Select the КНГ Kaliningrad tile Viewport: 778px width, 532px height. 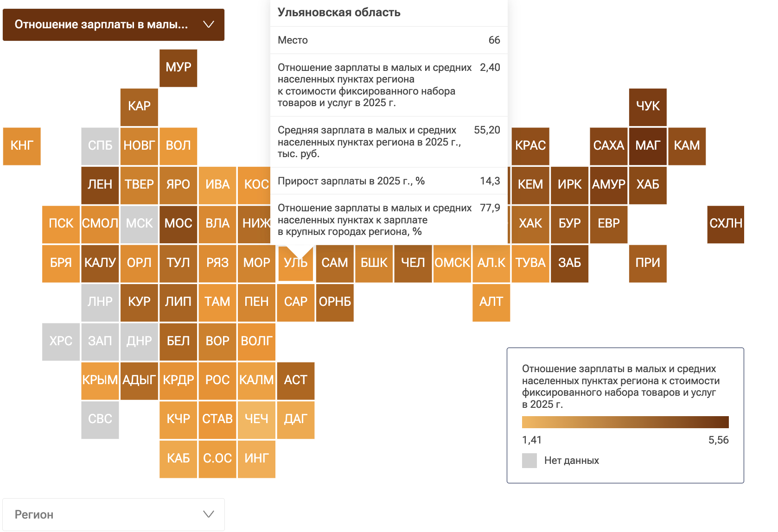pyautogui.click(x=22, y=146)
